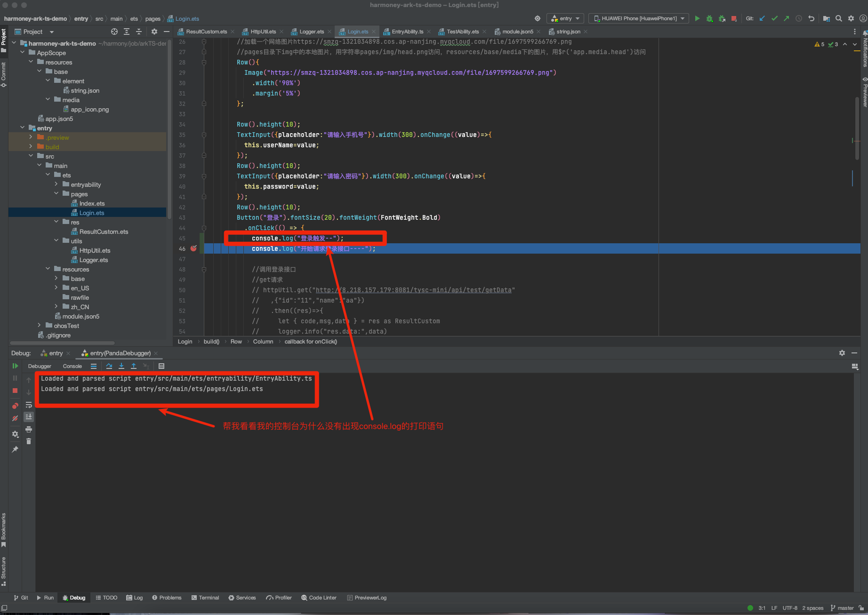
Task: Open the Code Linter tool window
Action: tap(319, 598)
